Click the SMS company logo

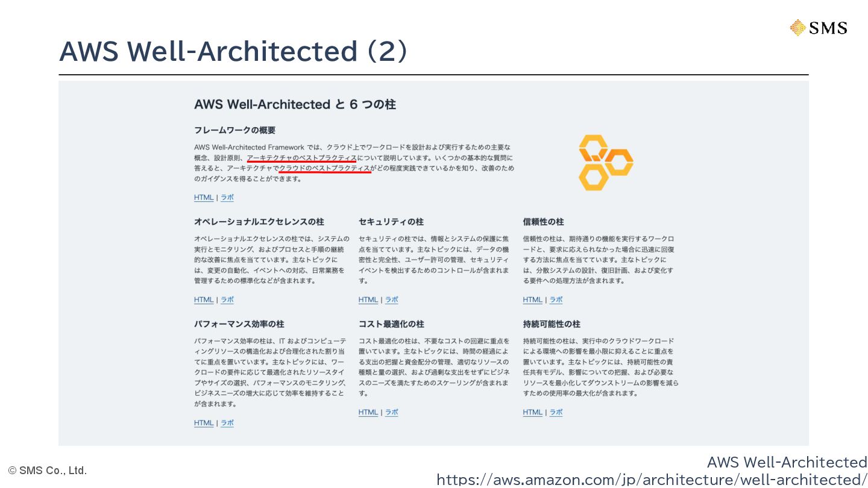pyautogui.click(x=819, y=28)
